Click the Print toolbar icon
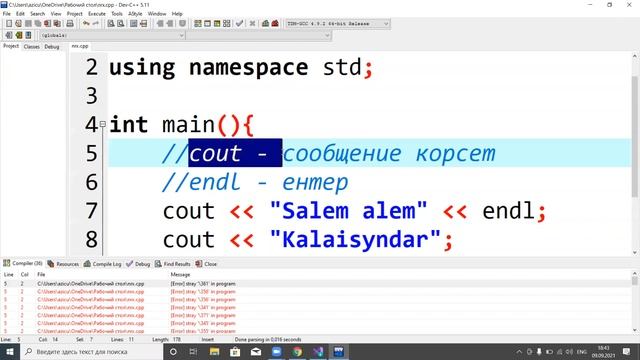Image resolution: width=640 pixels, height=360 pixels. pyautogui.click(x=70, y=24)
